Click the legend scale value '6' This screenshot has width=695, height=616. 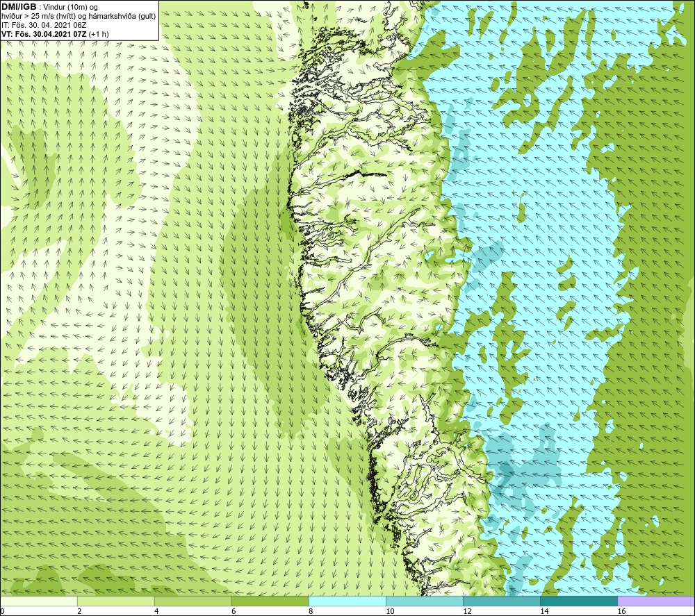[x=234, y=611]
